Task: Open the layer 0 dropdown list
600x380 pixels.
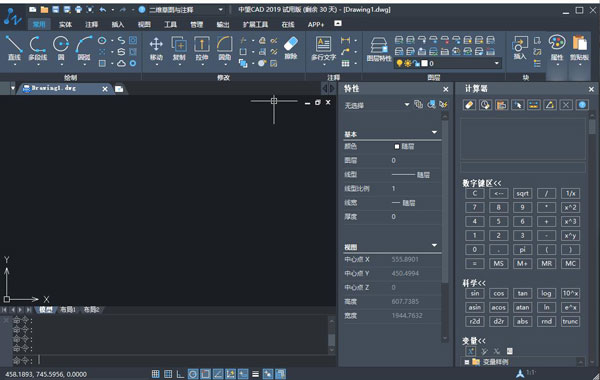Action: pyautogui.click(x=497, y=63)
